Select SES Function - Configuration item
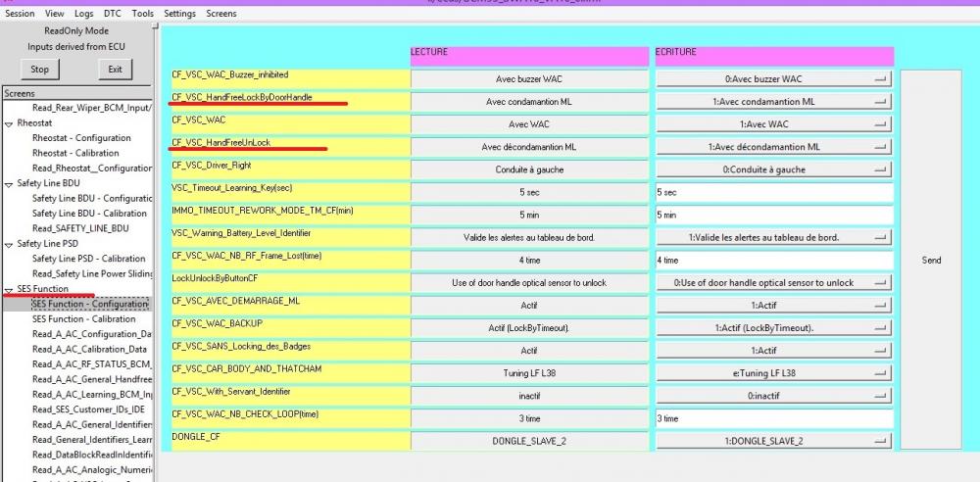Screen dimensions: 980x482 [x=90, y=304]
